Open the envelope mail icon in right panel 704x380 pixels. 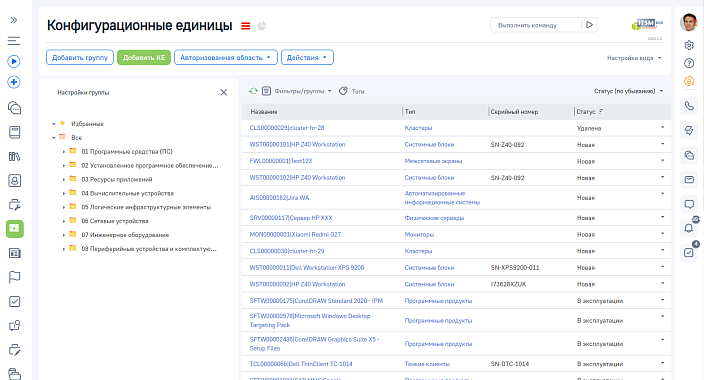pyautogui.click(x=689, y=180)
